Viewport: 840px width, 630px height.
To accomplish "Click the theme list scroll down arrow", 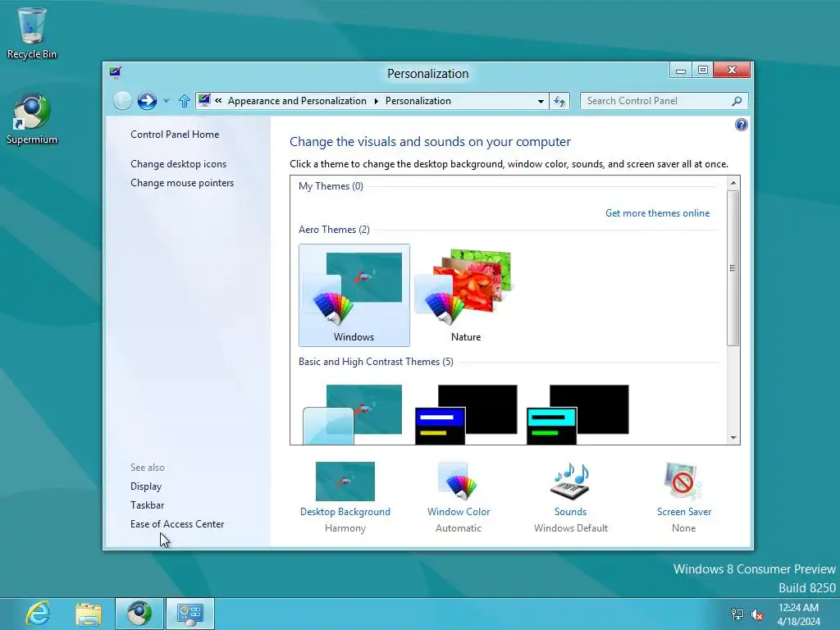I will [733, 438].
